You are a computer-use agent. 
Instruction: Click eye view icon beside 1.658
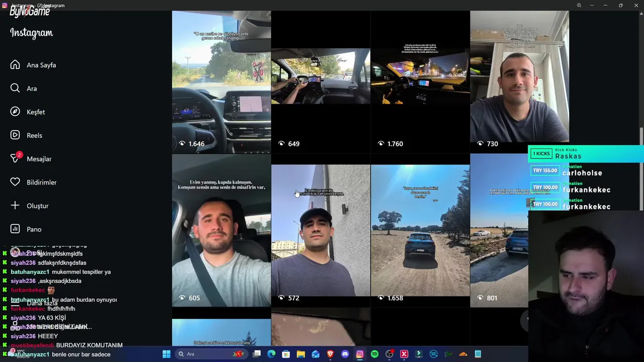381,298
